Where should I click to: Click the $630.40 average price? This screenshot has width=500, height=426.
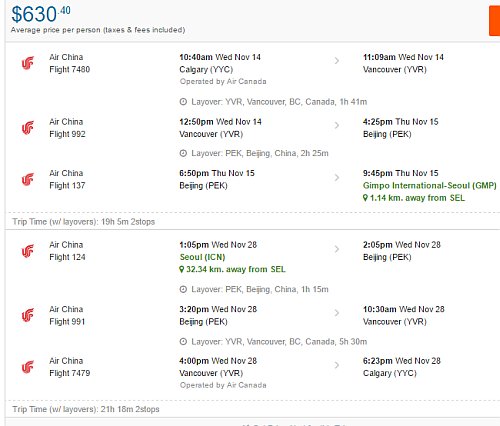coord(41,14)
